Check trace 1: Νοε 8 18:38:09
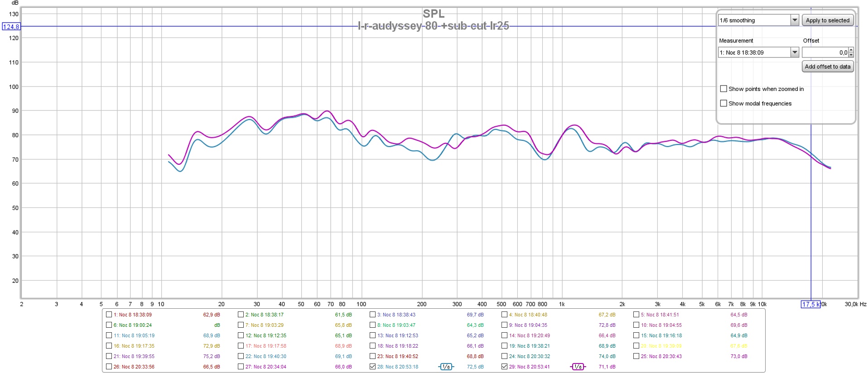 (x=109, y=315)
